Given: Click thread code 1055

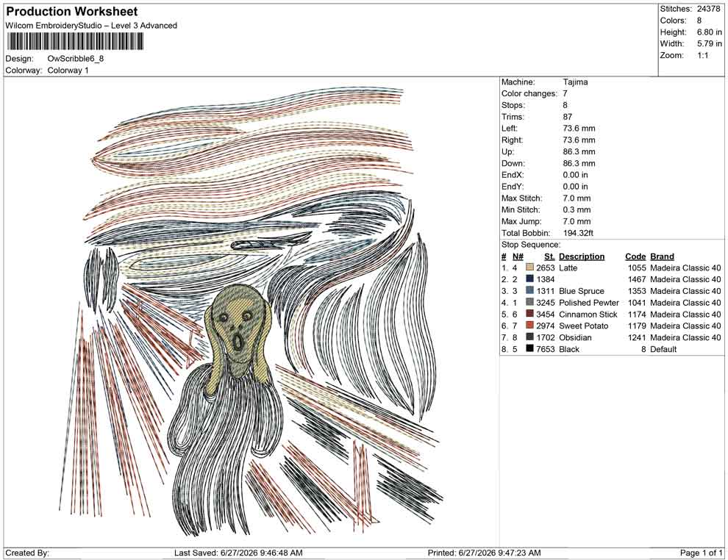Looking at the screenshot, I should tap(637, 268).
